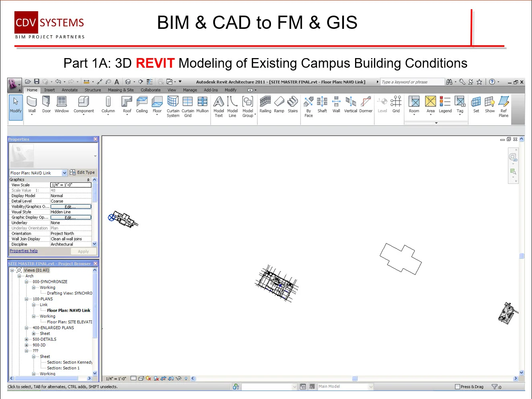Collapse the 000-SYNCHRONIZE node

pyautogui.click(x=26, y=282)
